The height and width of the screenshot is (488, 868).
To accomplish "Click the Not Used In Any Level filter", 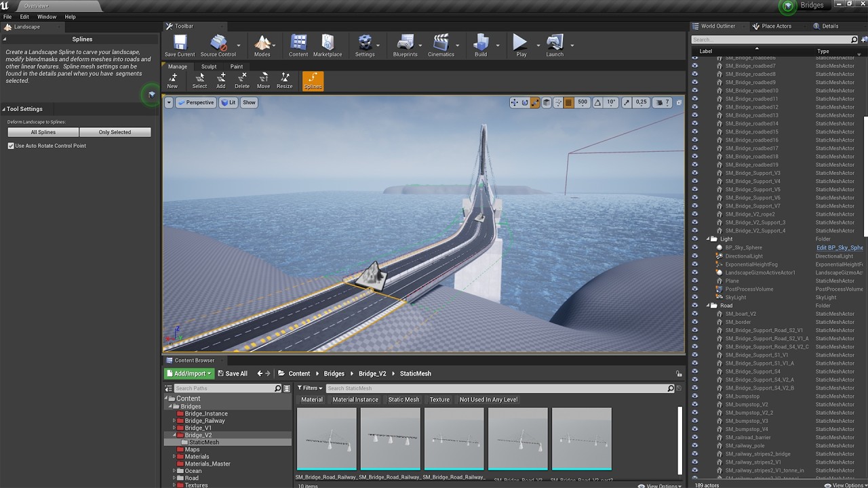I will (488, 400).
